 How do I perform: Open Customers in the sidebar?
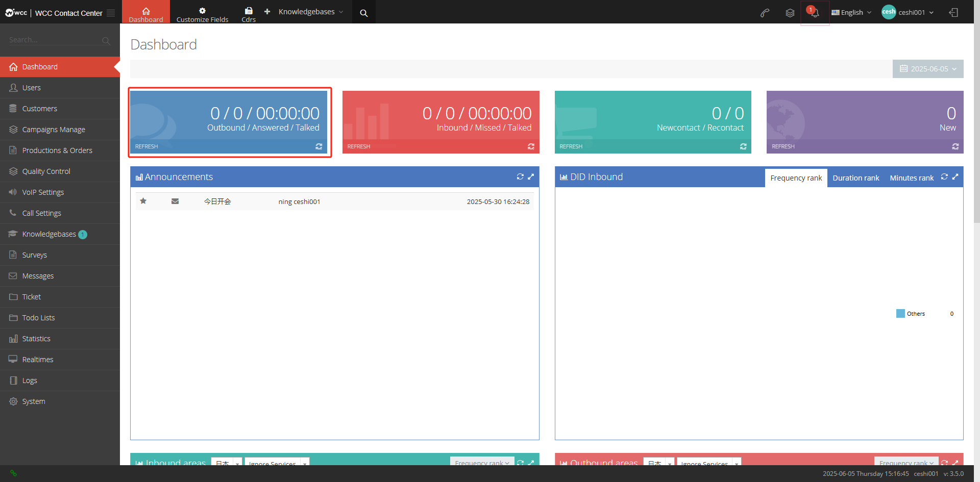point(60,109)
